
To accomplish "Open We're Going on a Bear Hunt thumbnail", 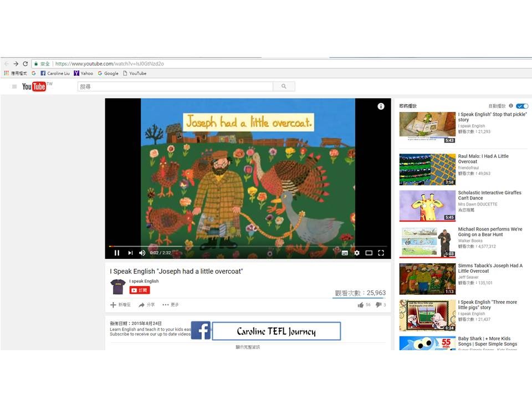I will (x=427, y=242).
